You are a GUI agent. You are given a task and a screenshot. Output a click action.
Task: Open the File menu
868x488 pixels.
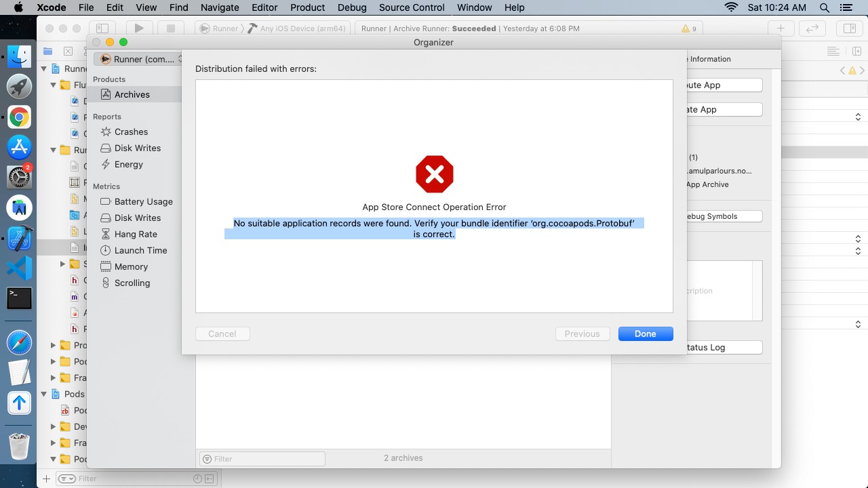coord(86,7)
